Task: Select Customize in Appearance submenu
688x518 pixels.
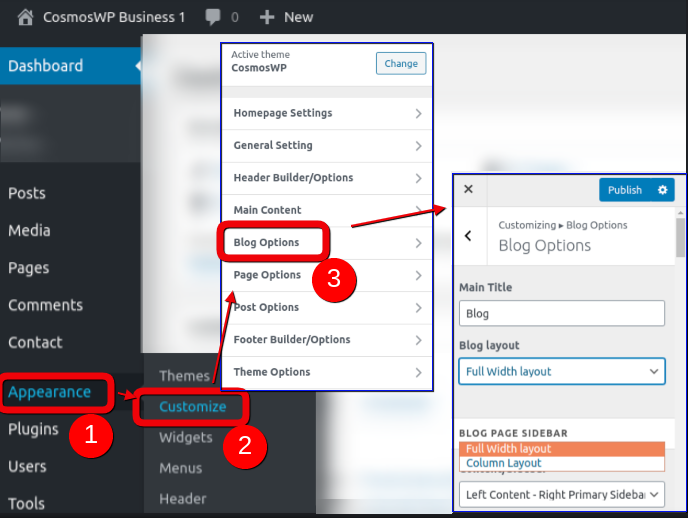Action: click(193, 407)
